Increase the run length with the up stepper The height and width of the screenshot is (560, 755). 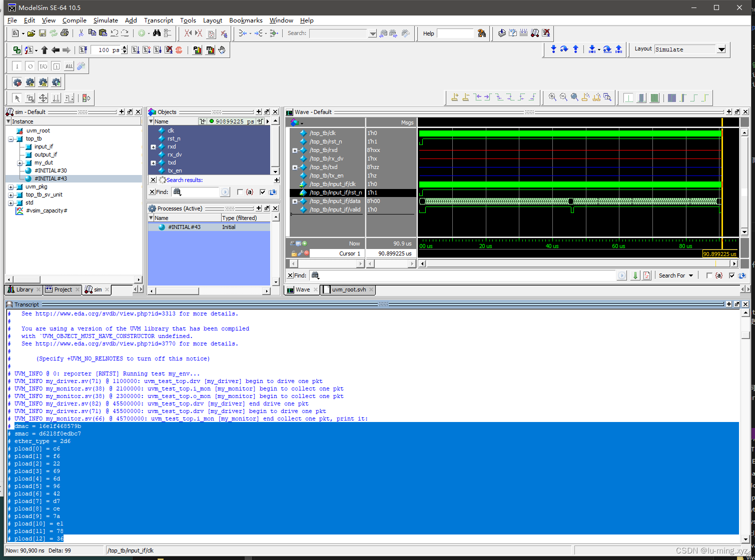(125, 47)
